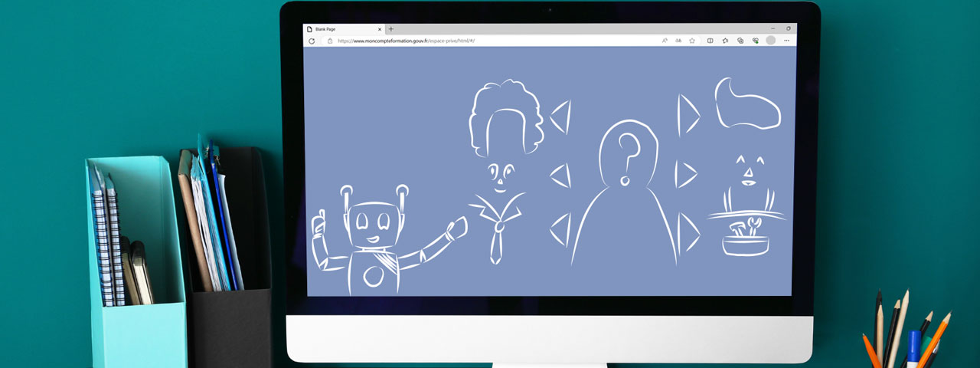The width and height of the screenshot is (980, 368).
Task: Open a new tab with plus button
Action: pyautogui.click(x=391, y=29)
